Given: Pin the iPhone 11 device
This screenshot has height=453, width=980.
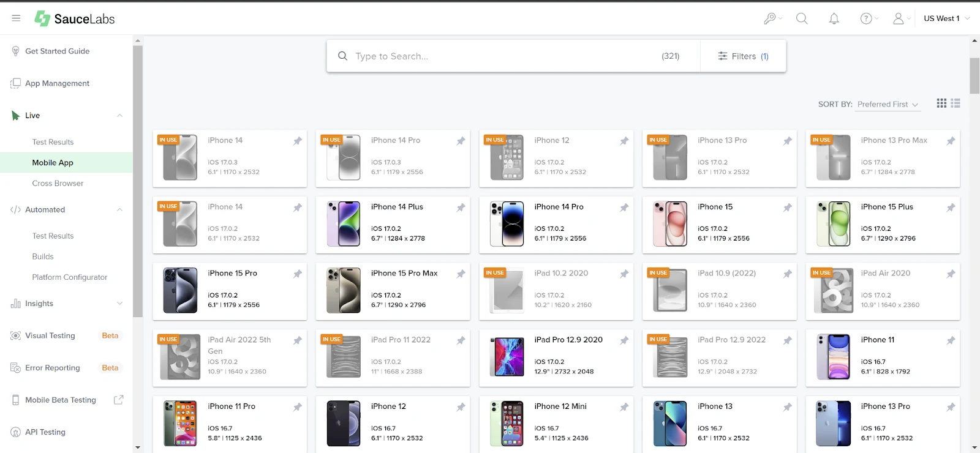Looking at the screenshot, I should coord(951,340).
